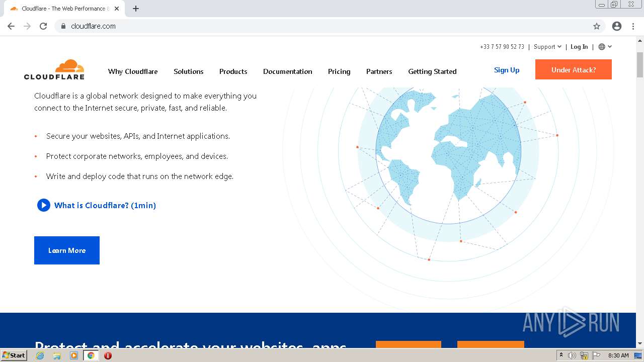The width and height of the screenshot is (644, 362).
Task: Click the Cloudflare logo in header
Action: (x=54, y=70)
